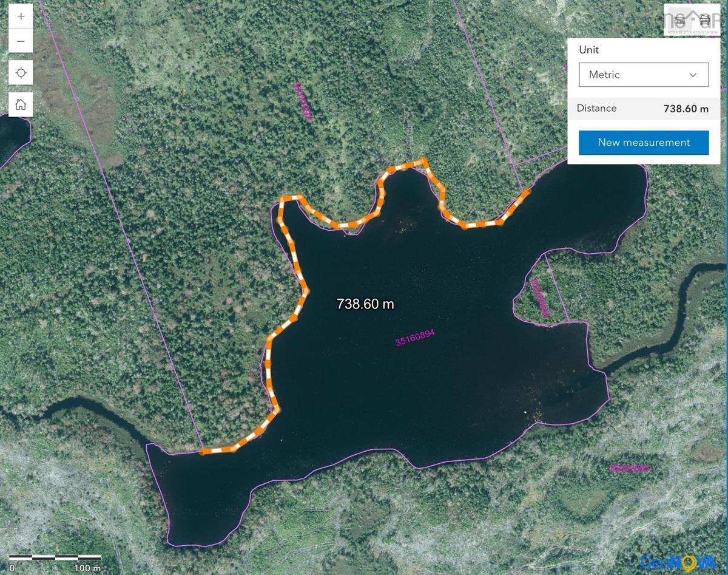
Task: Select the parcel number in the southeast clearing
Action: pos(629,468)
